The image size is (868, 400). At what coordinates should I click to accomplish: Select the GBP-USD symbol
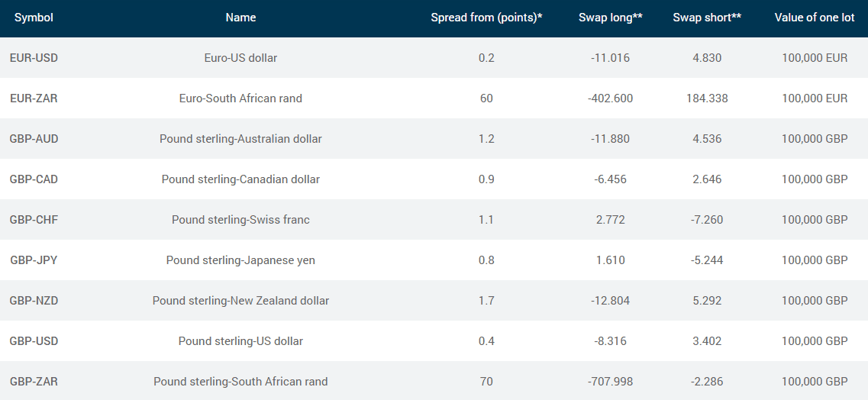pyautogui.click(x=34, y=340)
